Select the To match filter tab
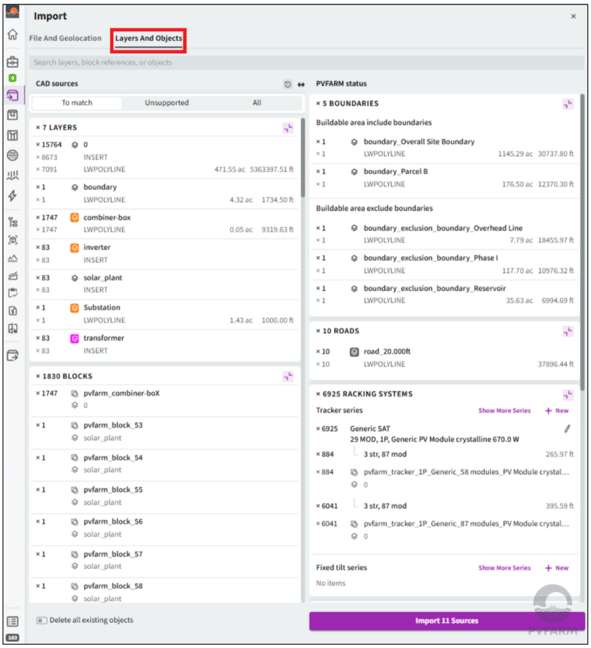Screen dimensions: 591x648 [x=77, y=103]
